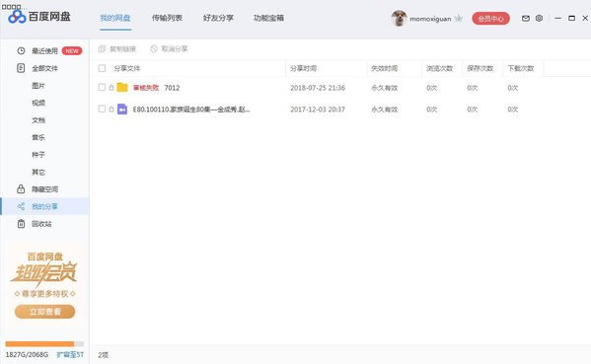Click the purple video file icon

click(x=122, y=109)
